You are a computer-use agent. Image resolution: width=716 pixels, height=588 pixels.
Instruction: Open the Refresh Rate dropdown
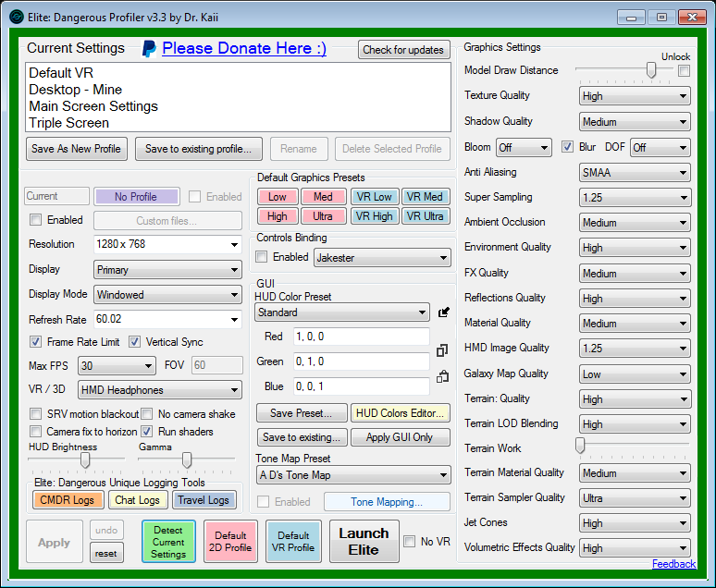[x=167, y=319]
